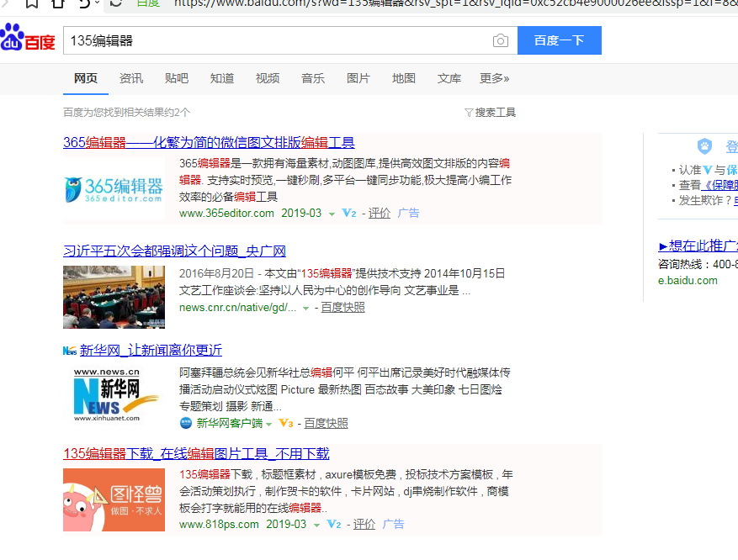Click the shield paw icon in sidebar
Image resolution: width=738 pixels, height=560 pixels.
pos(704,146)
